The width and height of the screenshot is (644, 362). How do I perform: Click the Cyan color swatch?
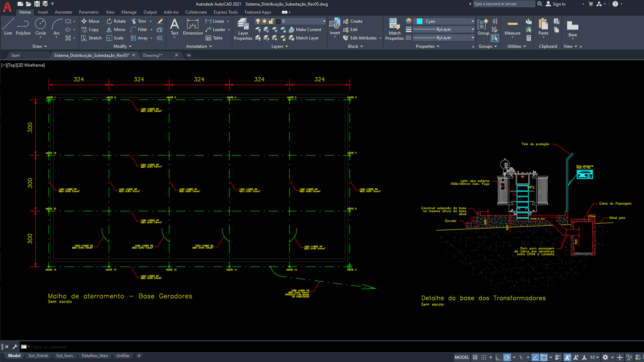419,21
